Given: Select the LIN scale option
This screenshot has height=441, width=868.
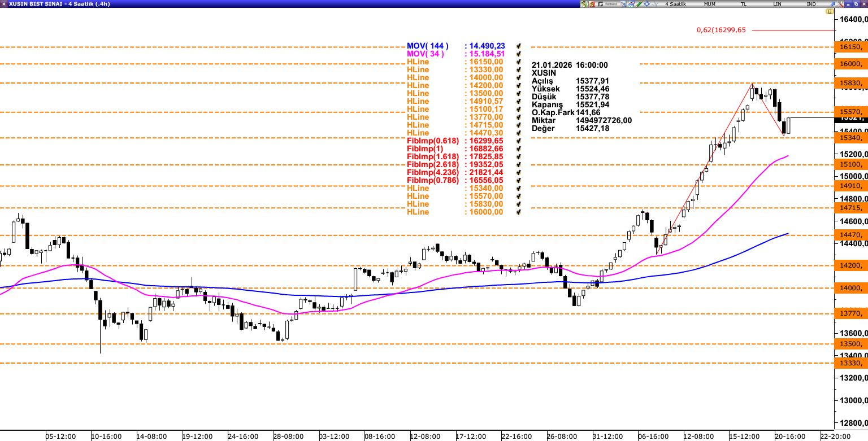Looking at the screenshot, I should pyautogui.click(x=777, y=4).
